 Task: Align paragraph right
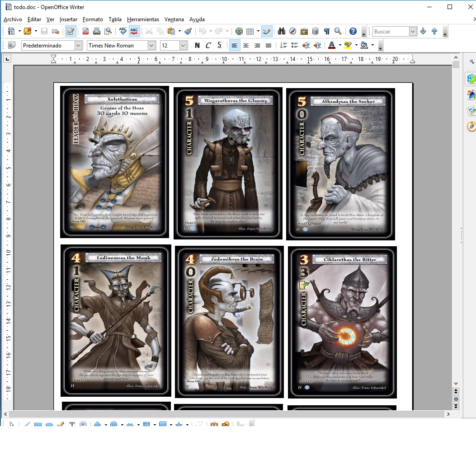point(257,46)
